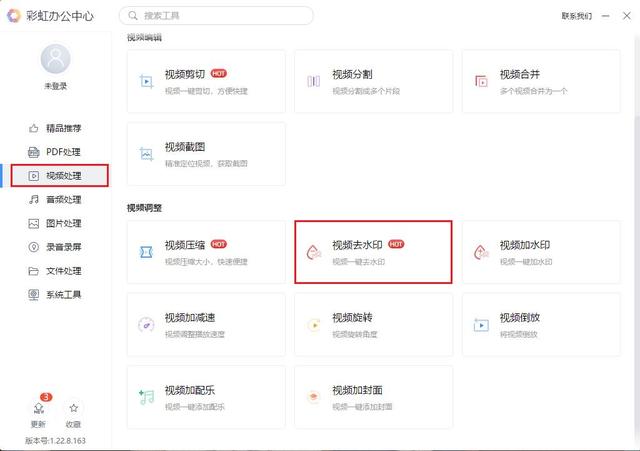This screenshot has width=640, height=451.
Task: Click the HOT badge on 视频剪切
Action: (x=219, y=73)
